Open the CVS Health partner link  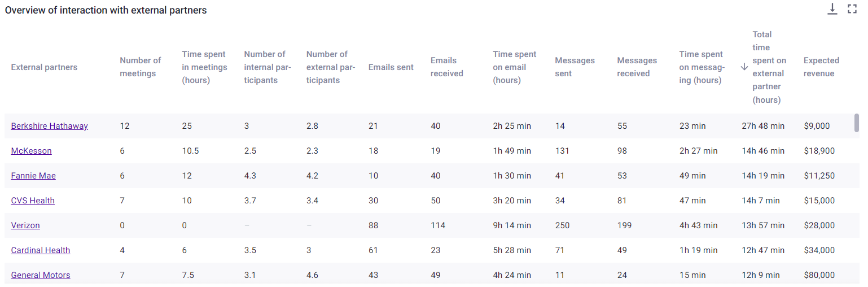[x=33, y=201]
